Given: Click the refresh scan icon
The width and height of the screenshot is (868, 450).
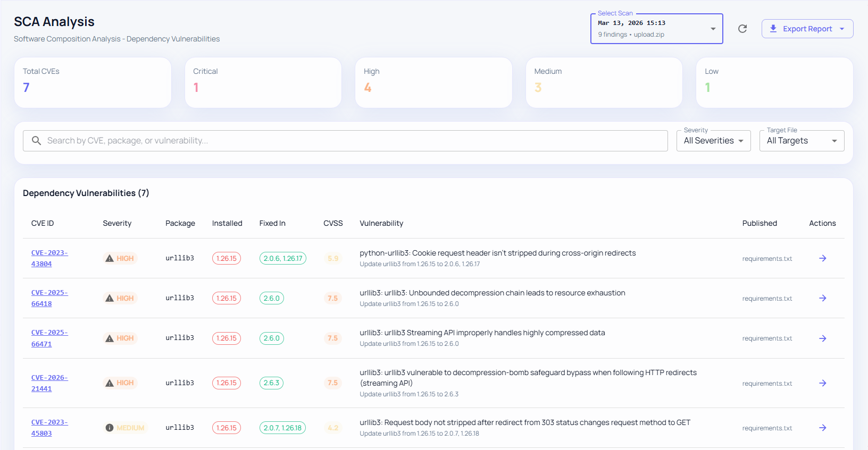Looking at the screenshot, I should click(x=742, y=29).
